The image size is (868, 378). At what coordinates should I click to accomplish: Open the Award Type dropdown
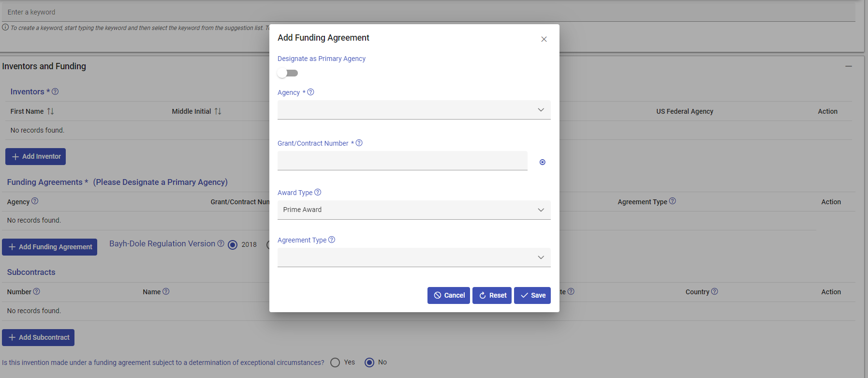point(413,210)
